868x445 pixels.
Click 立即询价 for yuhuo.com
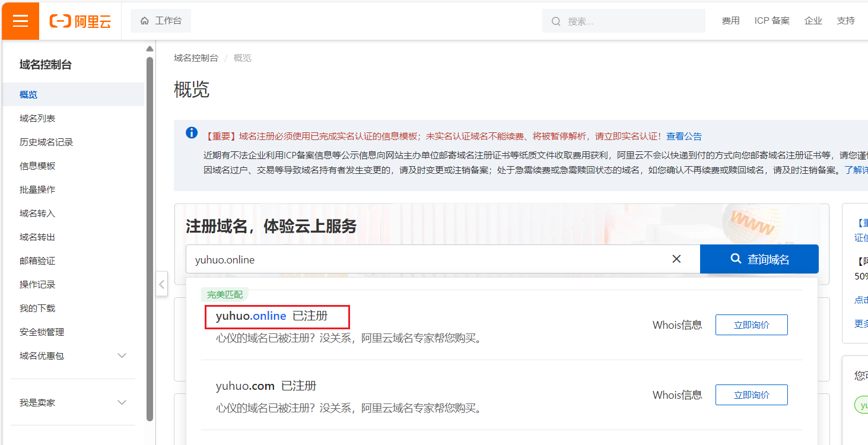tap(752, 395)
